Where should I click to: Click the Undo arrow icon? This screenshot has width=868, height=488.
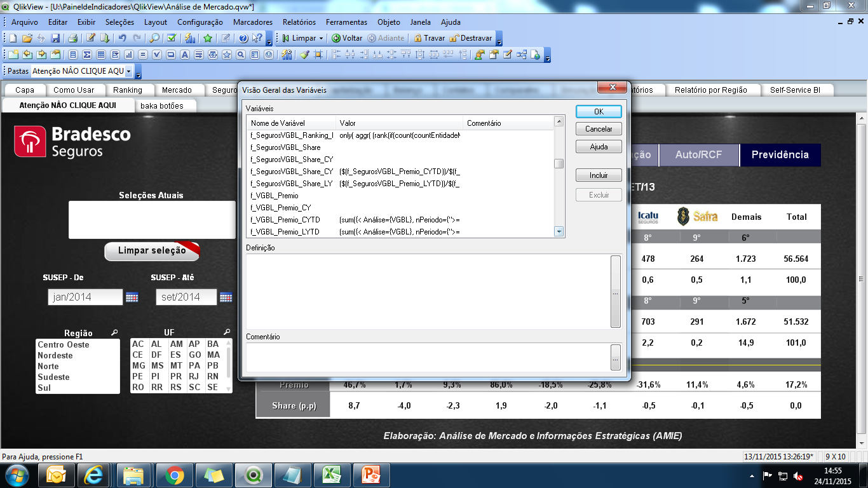tap(123, 38)
